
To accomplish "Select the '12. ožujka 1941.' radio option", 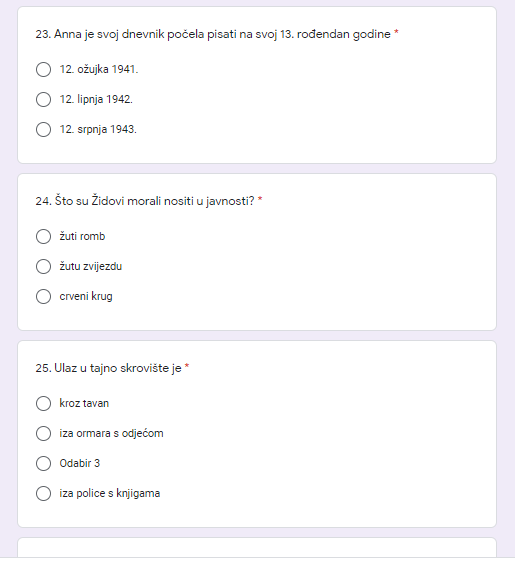I will pyautogui.click(x=43, y=69).
